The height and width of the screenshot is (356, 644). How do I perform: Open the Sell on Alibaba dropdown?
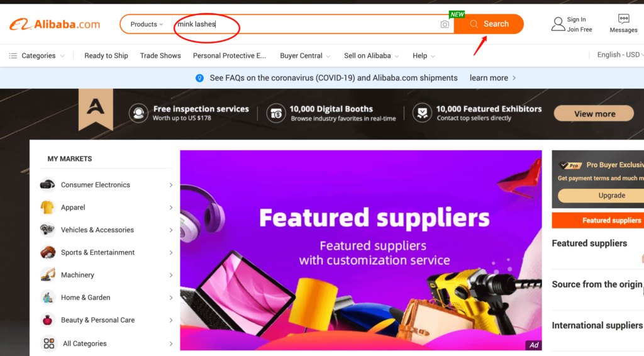pos(371,56)
